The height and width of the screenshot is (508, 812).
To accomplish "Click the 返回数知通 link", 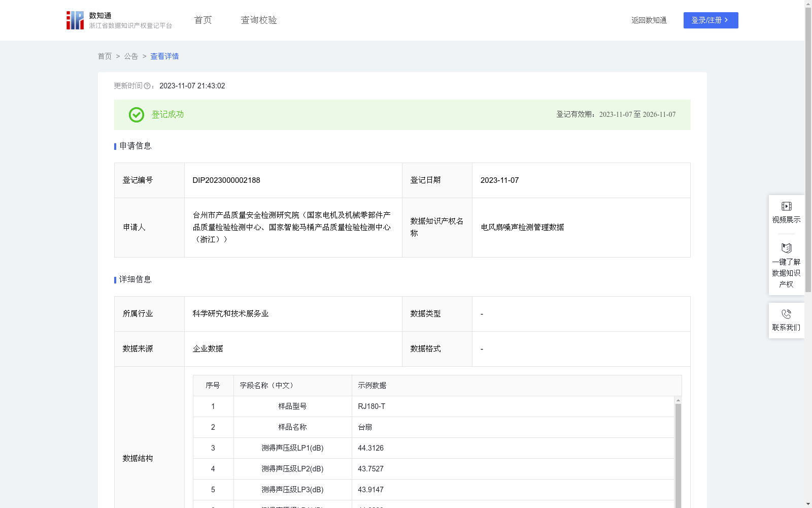I will pyautogui.click(x=649, y=20).
